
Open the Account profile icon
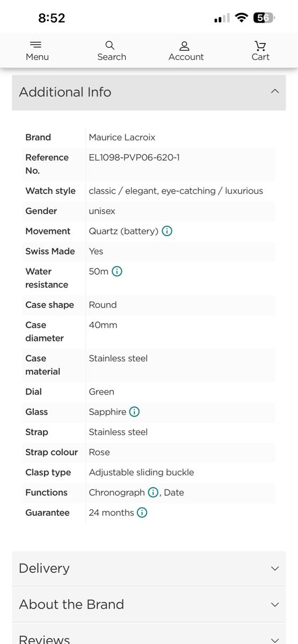click(185, 46)
